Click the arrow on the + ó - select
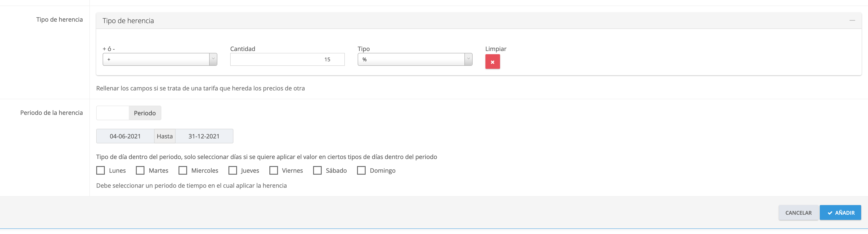Viewport: 868px width, 234px height. [x=213, y=59]
